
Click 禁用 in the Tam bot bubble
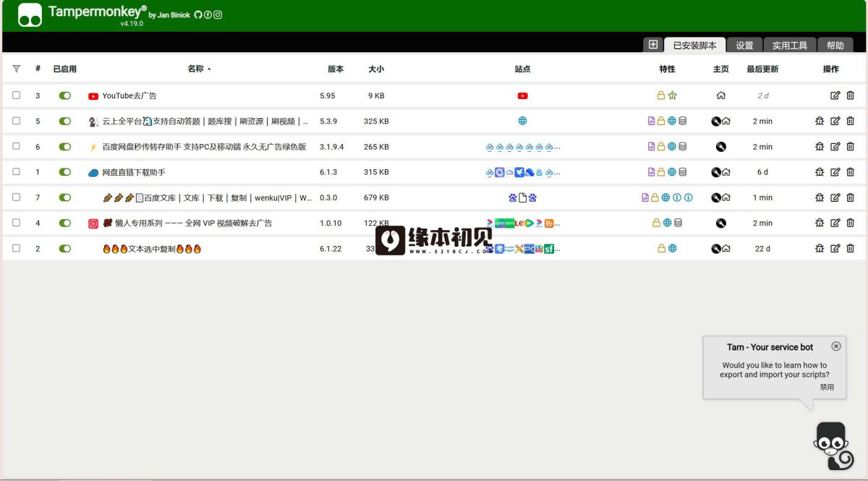[x=827, y=388]
